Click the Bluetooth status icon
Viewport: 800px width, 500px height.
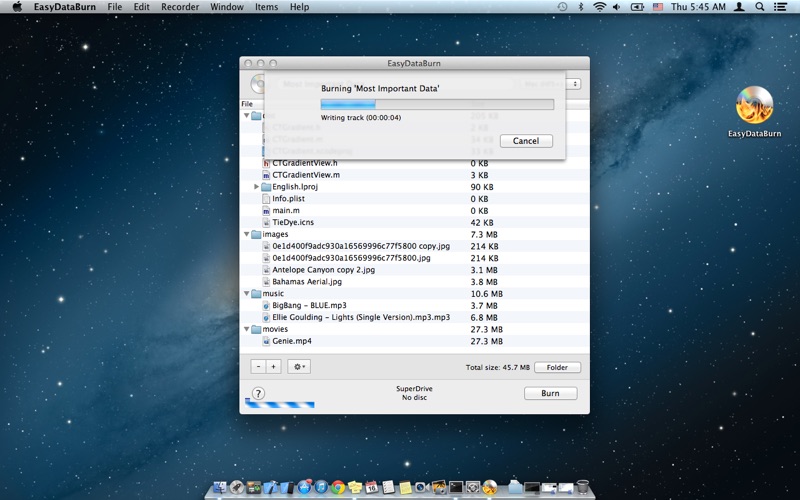click(x=581, y=7)
